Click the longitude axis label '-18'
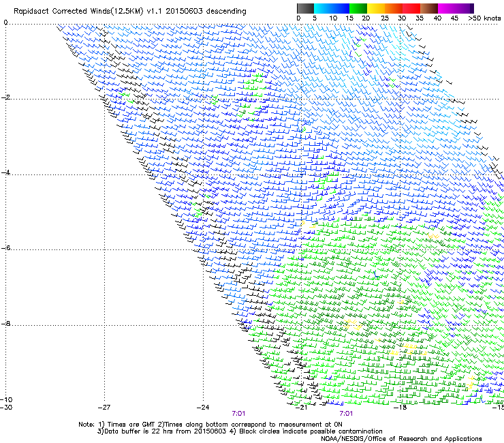Screen dimensions: 504x443 click(x=400, y=408)
